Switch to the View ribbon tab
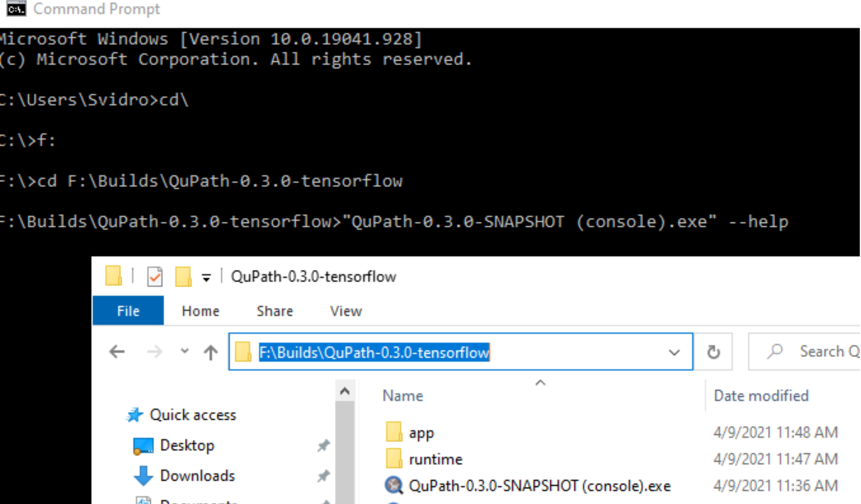Image resolution: width=861 pixels, height=504 pixels. click(346, 311)
